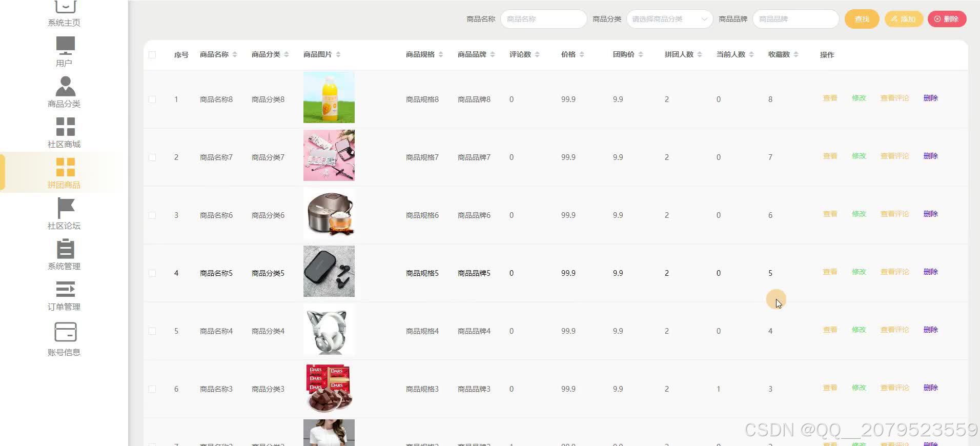Image resolution: width=980 pixels, height=446 pixels.
Task: Open the earbuds case product image
Action: click(329, 271)
